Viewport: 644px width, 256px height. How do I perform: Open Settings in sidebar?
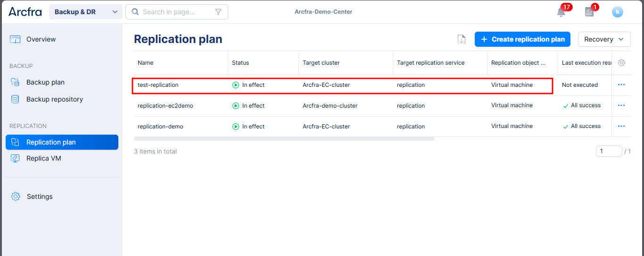click(x=40, y=196)
